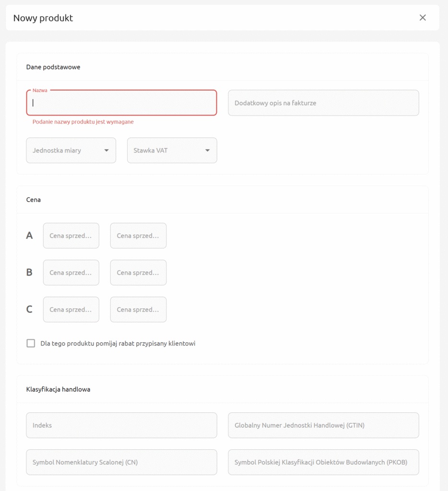This screenshot has height=491, width=448.
Task: Select the PKOB classification symbol field
Action: click(x=323, y=462)
